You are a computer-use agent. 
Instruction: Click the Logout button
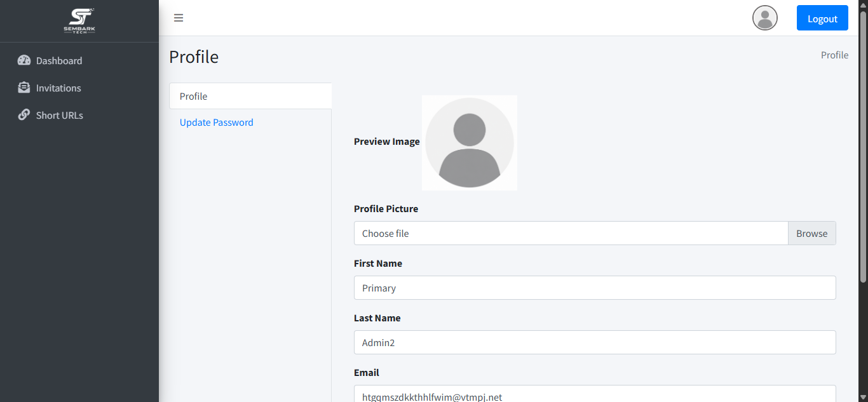(822, 18)
